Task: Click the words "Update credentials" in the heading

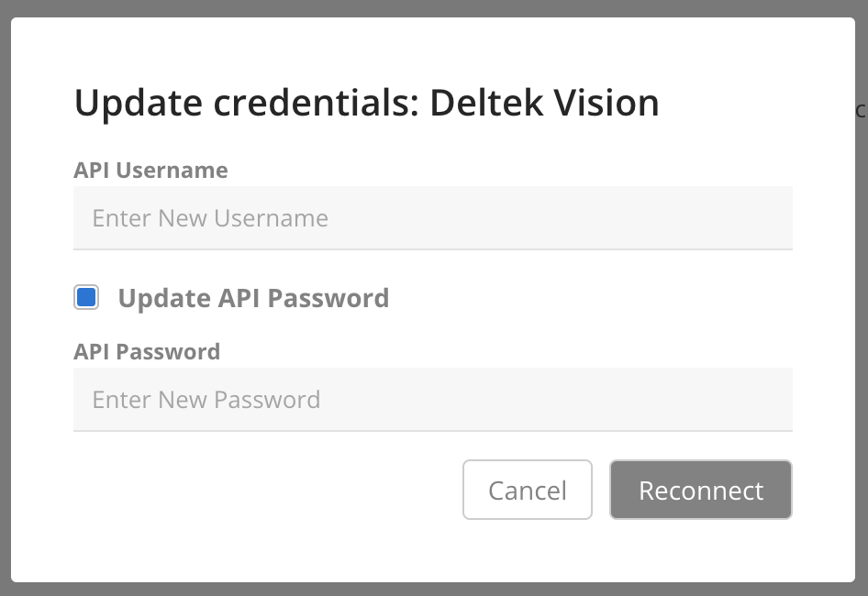Action: click(244, 103)
